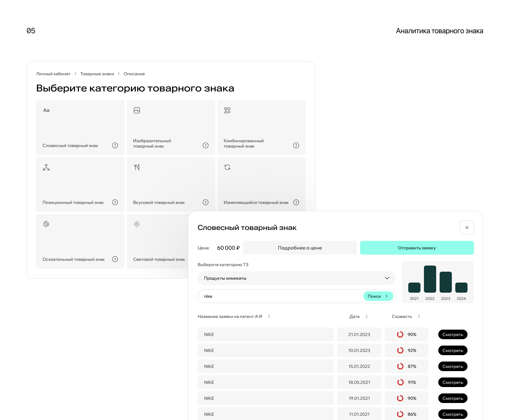
Task: Click the sun light trademark icon
Action: [x=137, y=224]
